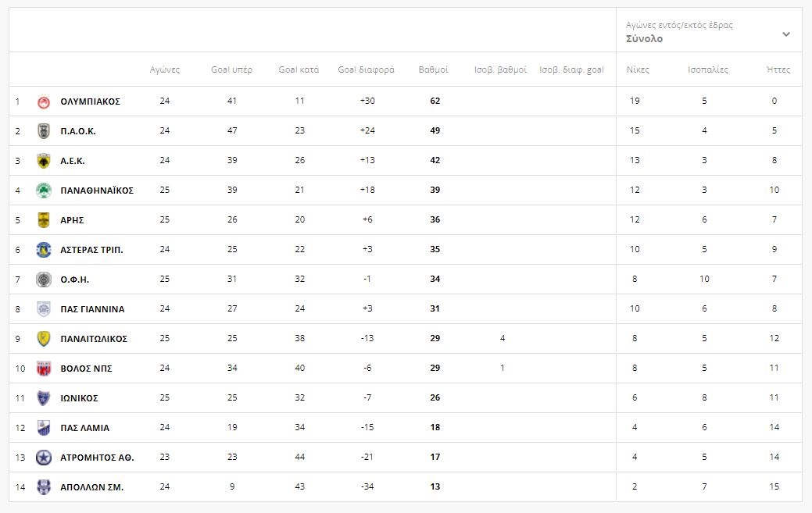Click the Νίκες column header
Viewport: 812px width, 513px height.
tap(638, 69)
